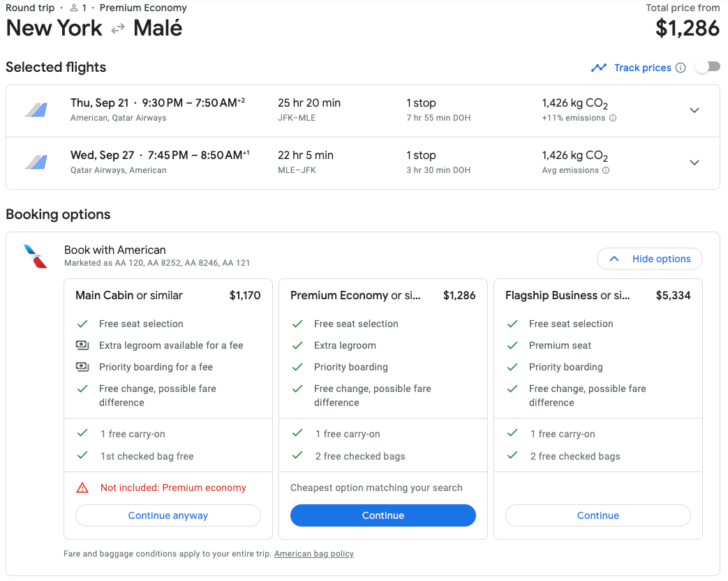Click the Track prices graph icon

pyautogui.click(x=598, y=68)
